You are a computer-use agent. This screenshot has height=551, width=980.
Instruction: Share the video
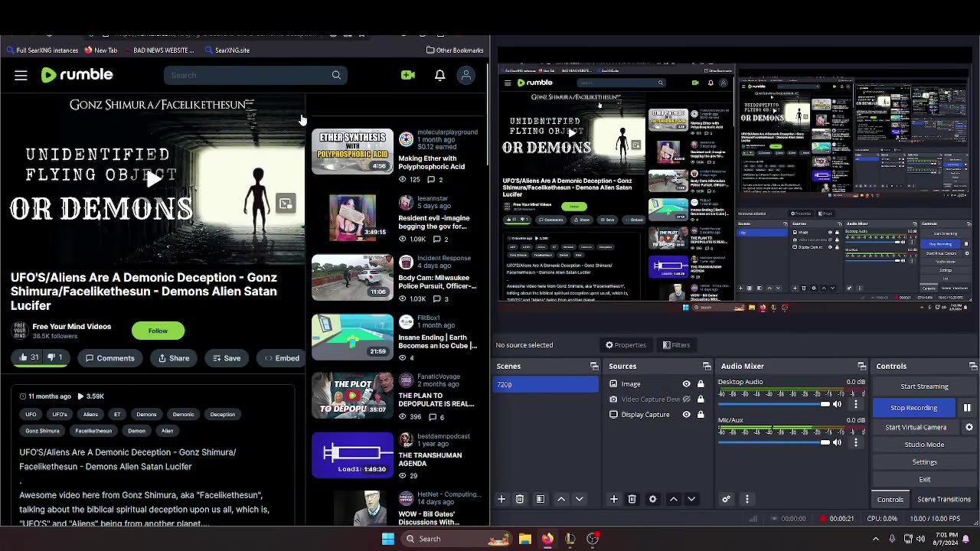click(174, 358)
